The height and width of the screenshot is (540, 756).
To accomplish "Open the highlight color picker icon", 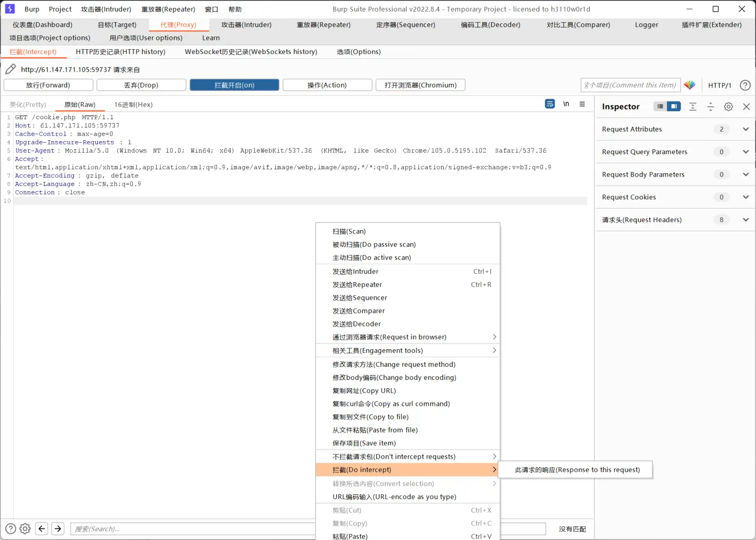I will click(x=689, y=85).
